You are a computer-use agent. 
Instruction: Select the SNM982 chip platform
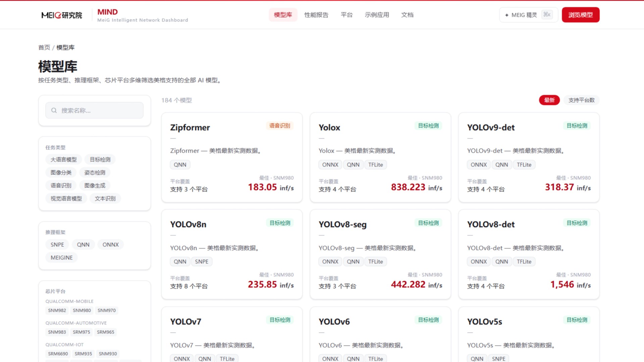[57, 310]
